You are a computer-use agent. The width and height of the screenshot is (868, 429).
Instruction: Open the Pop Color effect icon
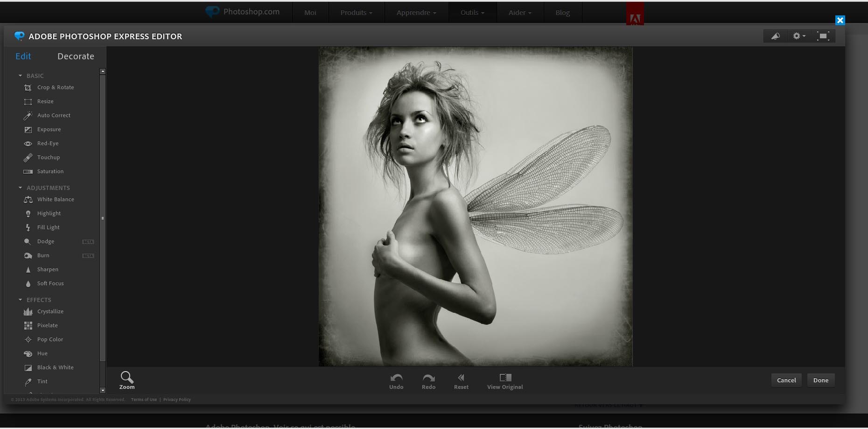(x=28, y=340)
